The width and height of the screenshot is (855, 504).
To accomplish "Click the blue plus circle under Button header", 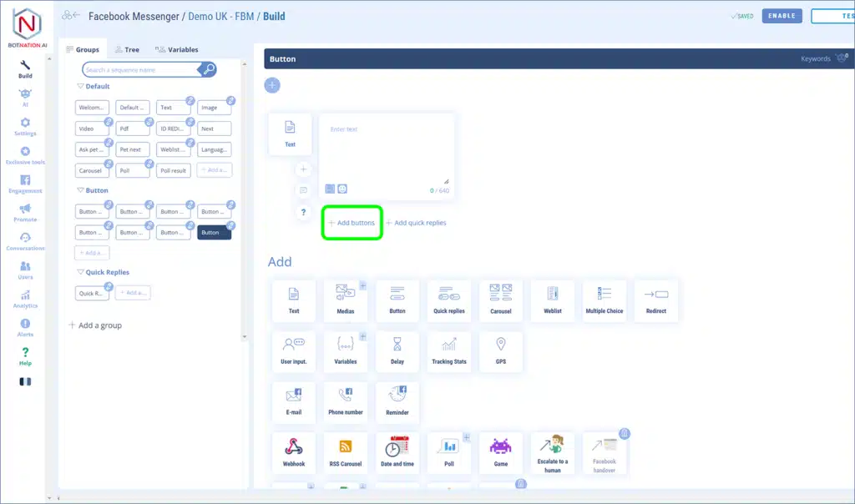I will pyautogui.click(x=272, y=85).
